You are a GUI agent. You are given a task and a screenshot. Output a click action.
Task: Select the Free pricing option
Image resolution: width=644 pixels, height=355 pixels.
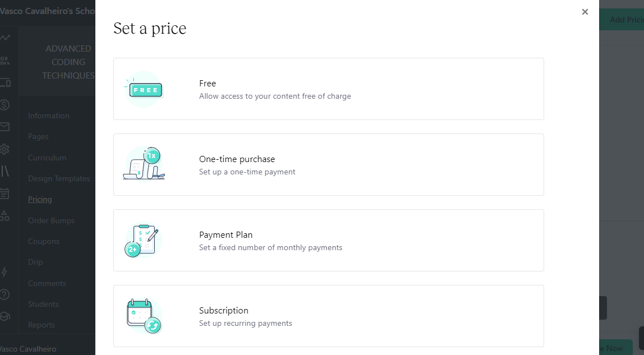pos(329,89)
